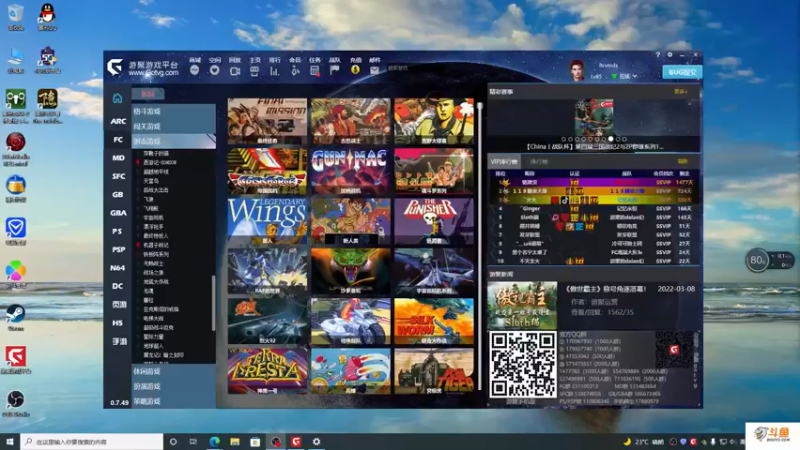Image resolution: width=800 pixels, height=450 pixels.
Task: Select the GBA platform tab
Action: click(x=118, y=213)
